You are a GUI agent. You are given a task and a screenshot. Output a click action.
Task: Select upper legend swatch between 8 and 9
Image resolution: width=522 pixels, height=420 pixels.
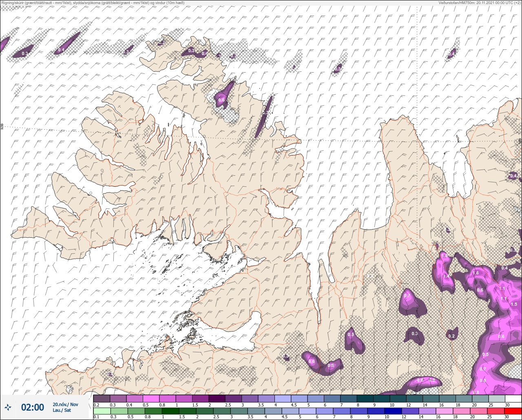tap(365, 398)
